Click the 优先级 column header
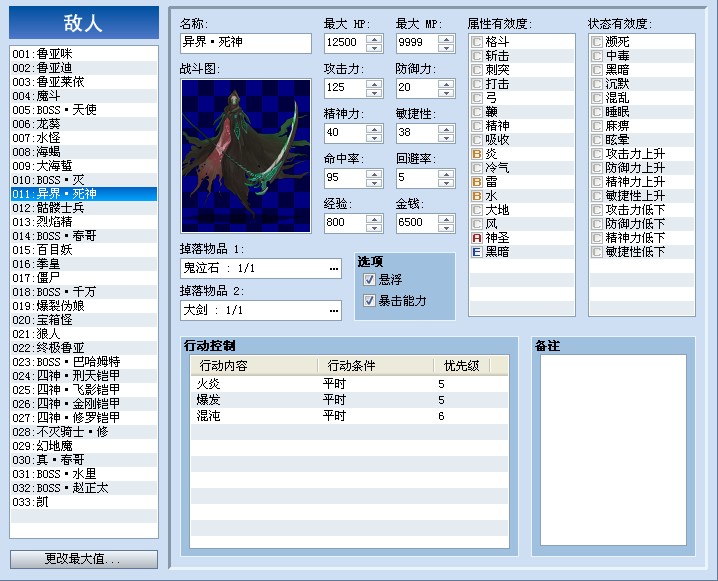This screenshot has width=718, height=581. [462, 366]
